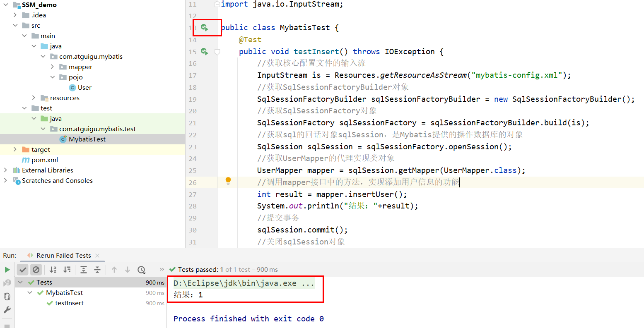Viewport: 644px width, 328px height.
Task: Open the yellow light bulb quick-fix
Action: click(228, 181)
